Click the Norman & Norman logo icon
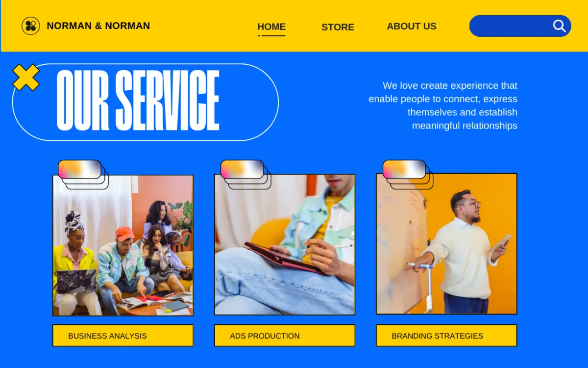 coord(31,26)
